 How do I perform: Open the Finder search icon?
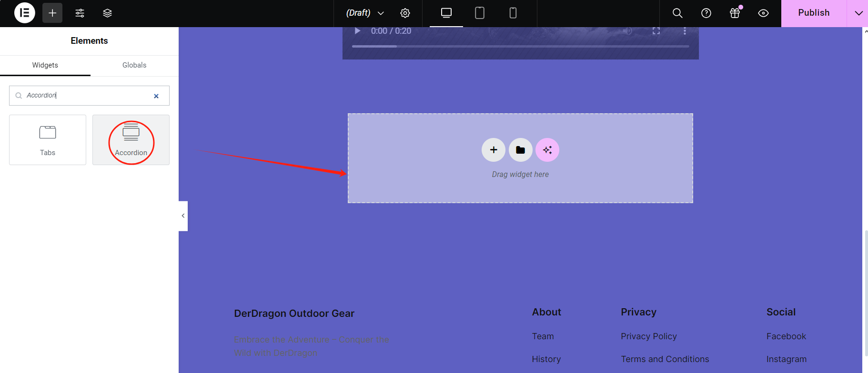[677, 13]
